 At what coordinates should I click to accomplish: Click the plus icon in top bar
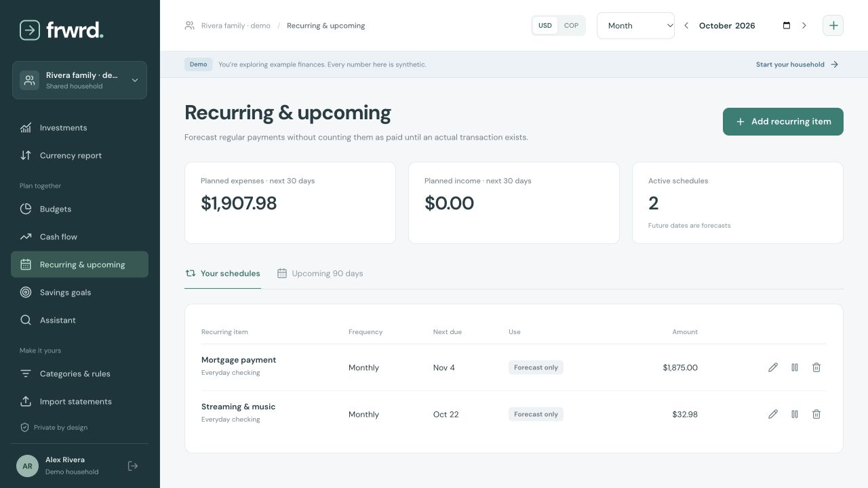833,26
